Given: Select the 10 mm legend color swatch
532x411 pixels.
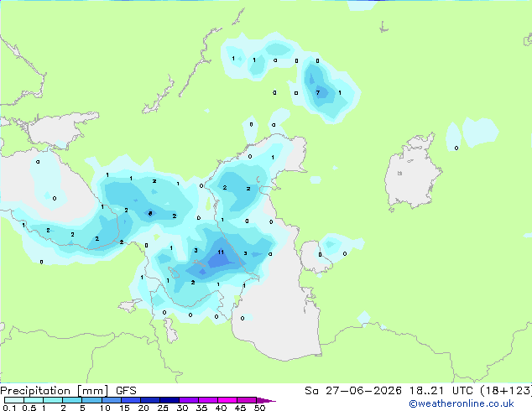Looking at the screenshot, I should [x=111, y=400].
